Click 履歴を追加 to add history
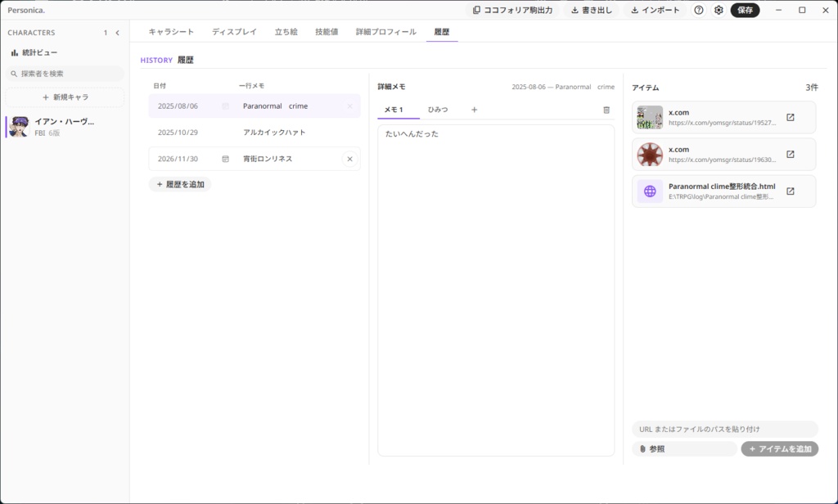 (x=180, y=184)
